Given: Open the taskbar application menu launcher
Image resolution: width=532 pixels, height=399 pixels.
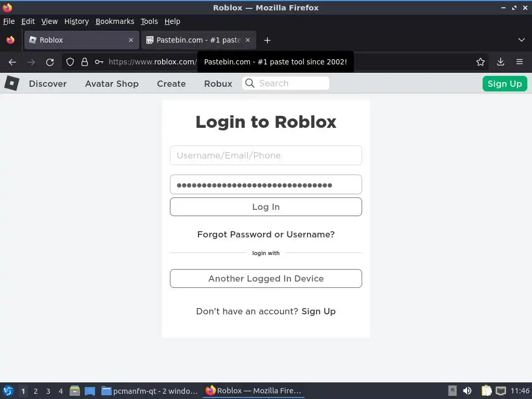Looking at the screenshot, I should [8, 391].
